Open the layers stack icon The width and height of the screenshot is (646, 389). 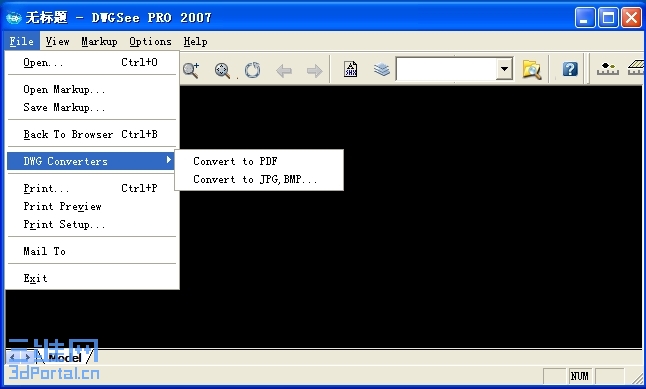(x=382, y=69)
